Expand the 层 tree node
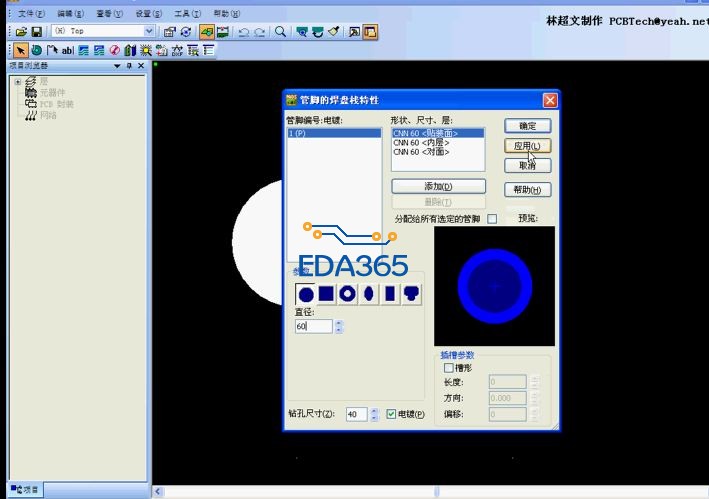 (x=18, y=82)
